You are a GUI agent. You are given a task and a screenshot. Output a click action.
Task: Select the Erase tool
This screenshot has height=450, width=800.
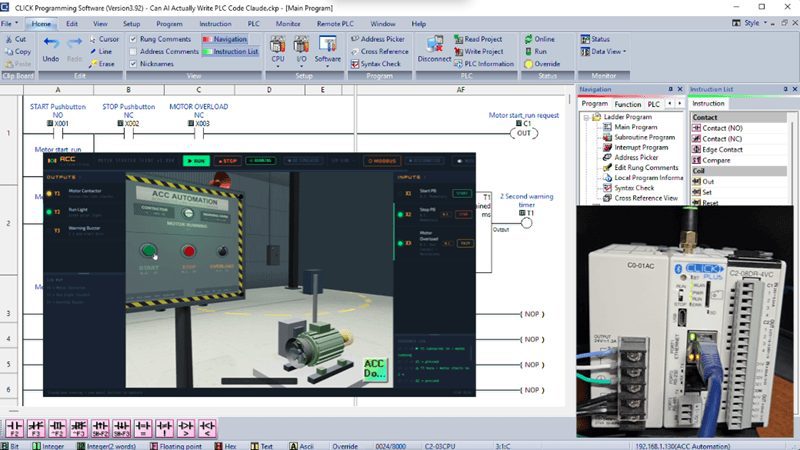(x=102, y=64)
